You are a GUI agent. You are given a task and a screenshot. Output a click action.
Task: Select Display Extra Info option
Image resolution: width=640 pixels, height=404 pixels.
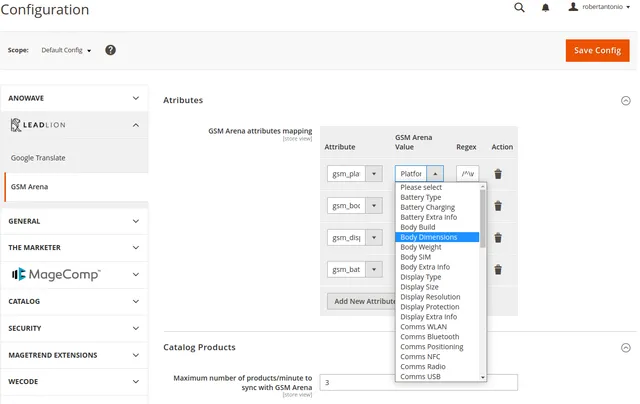437,317
